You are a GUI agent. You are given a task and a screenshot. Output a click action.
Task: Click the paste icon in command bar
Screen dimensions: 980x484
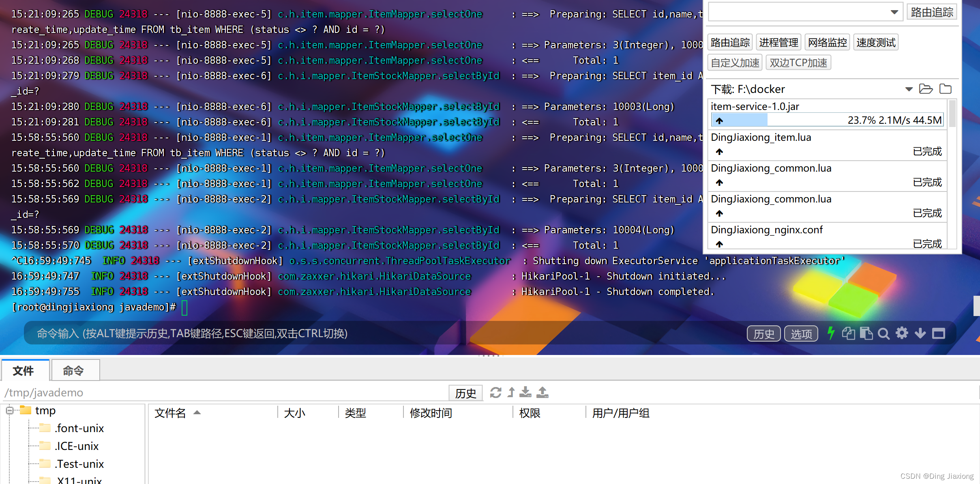coord(866,333)
